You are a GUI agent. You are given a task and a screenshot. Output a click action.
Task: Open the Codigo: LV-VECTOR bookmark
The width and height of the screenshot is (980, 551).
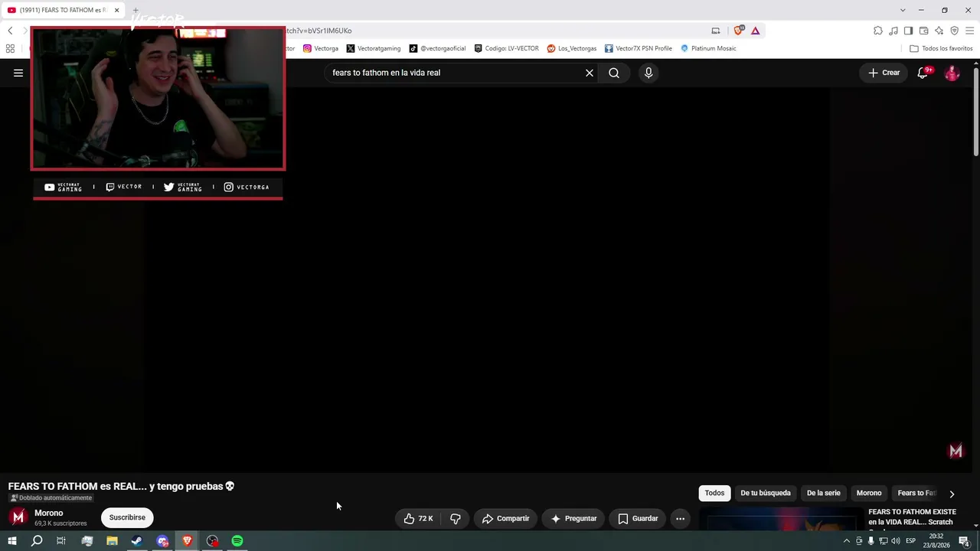[x=506, y=48]
